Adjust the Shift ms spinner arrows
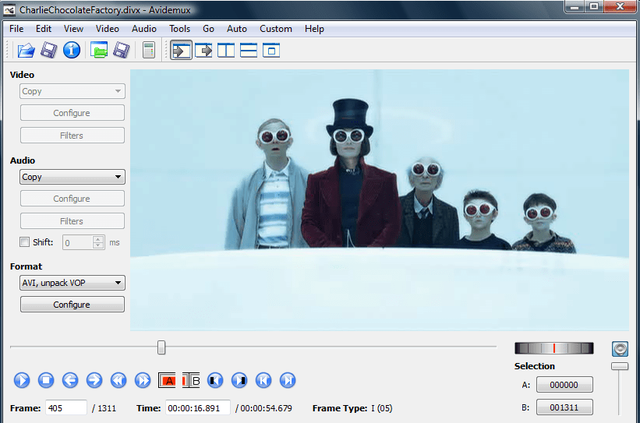The height and width of the screenshot is (423, 640). 98,242
